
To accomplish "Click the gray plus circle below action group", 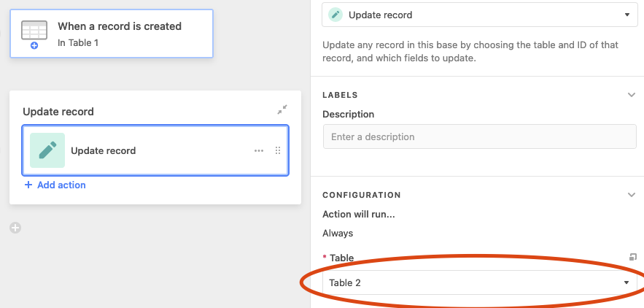I will point(15,228).
